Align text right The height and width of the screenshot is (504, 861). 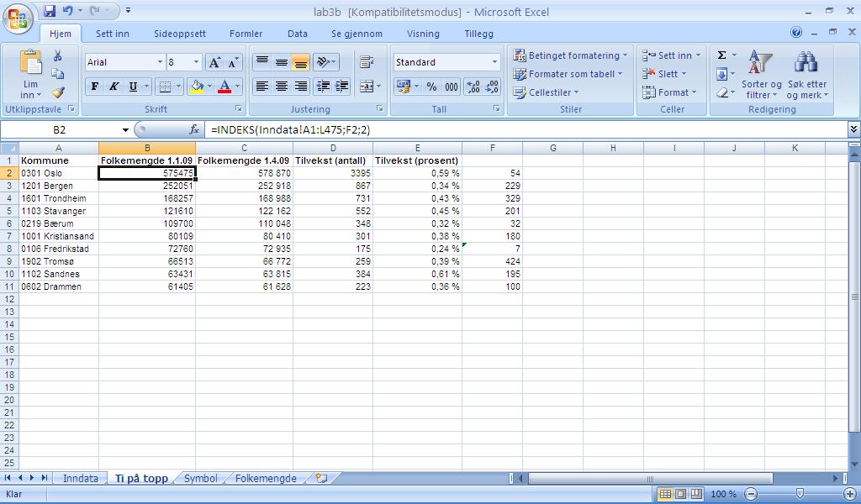click(300, 87)
